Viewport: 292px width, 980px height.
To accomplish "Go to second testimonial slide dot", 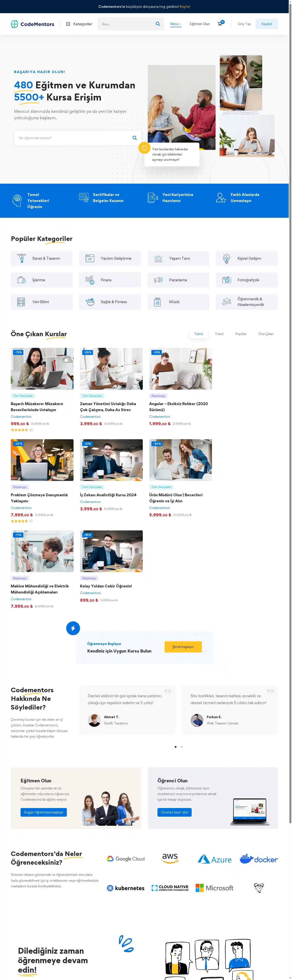I will coord(182,747).
